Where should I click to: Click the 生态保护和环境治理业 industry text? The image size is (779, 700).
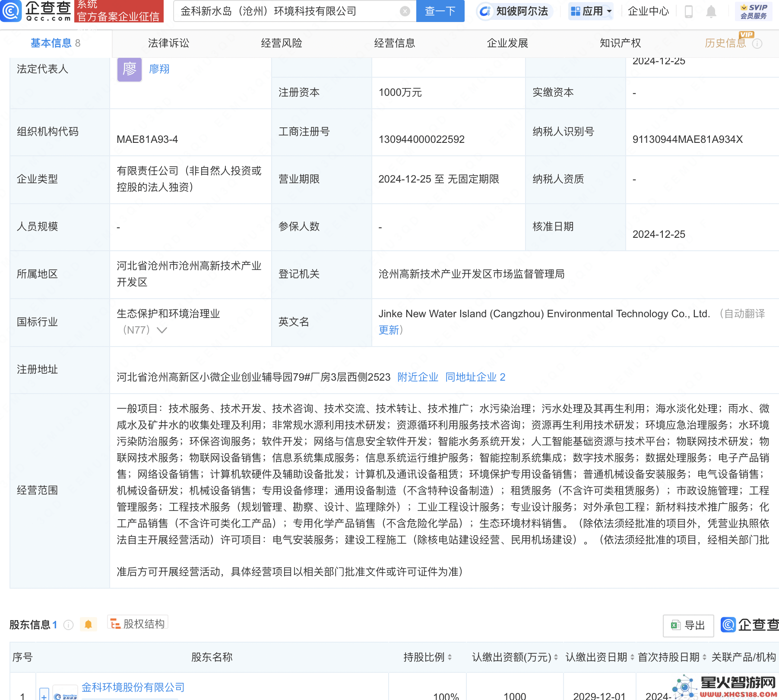click(x=168, y=314)
